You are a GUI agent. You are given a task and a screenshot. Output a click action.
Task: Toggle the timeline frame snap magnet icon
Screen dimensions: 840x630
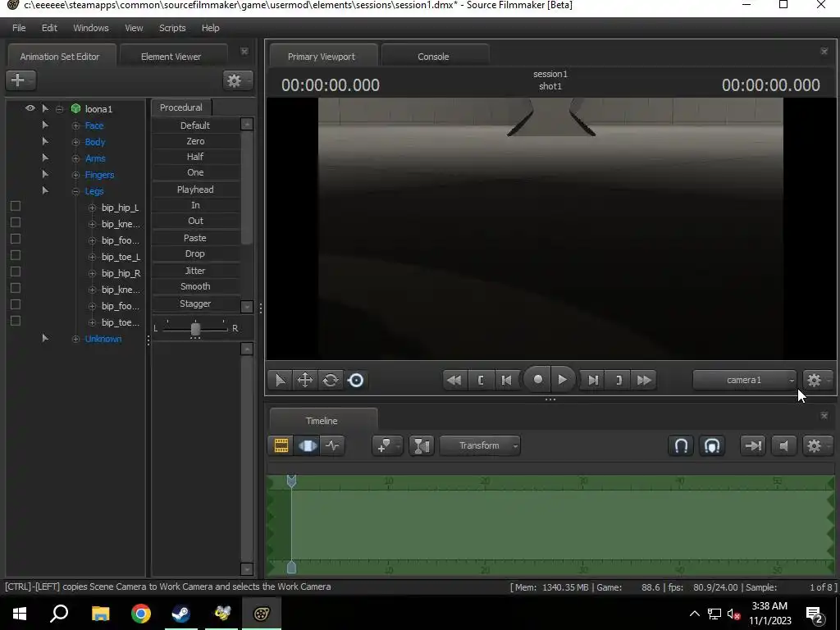[x=712, y=445]
